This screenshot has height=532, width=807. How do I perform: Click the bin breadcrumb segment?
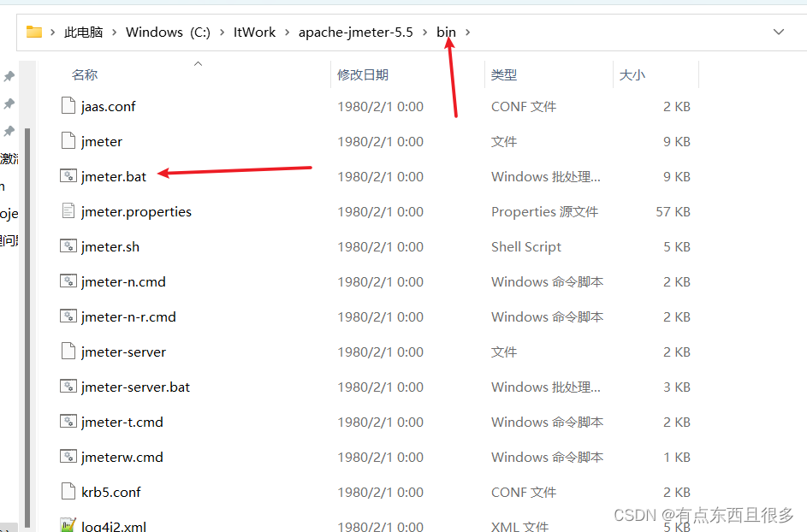pos(446,33)
